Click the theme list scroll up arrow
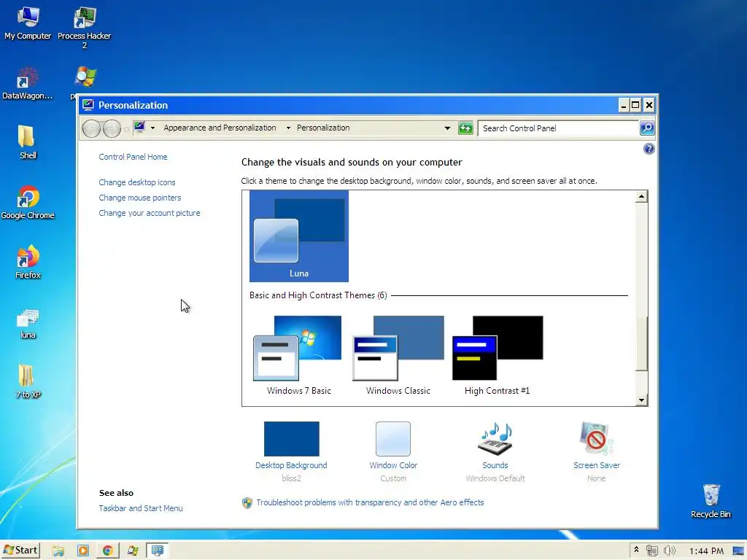This screenshot has height=560, width=747. (x=641, y=197)
